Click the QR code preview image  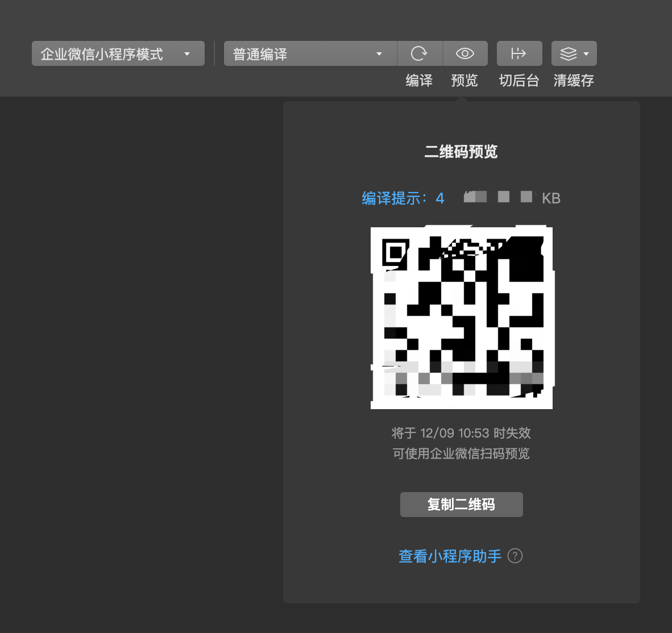coord(462,318)
